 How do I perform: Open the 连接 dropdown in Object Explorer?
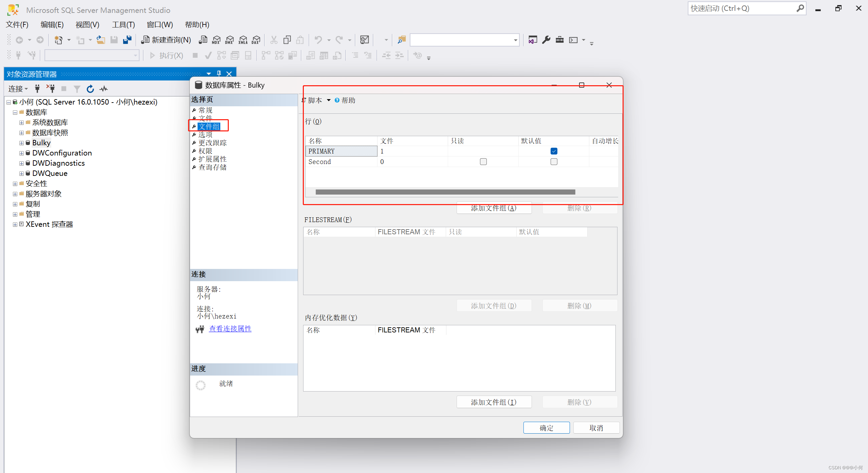18,89
